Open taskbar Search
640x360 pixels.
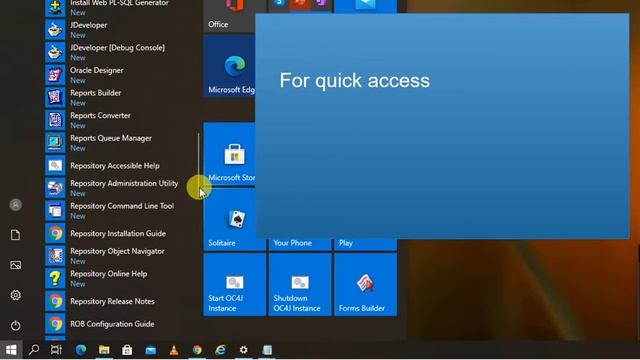click(34, 350)
